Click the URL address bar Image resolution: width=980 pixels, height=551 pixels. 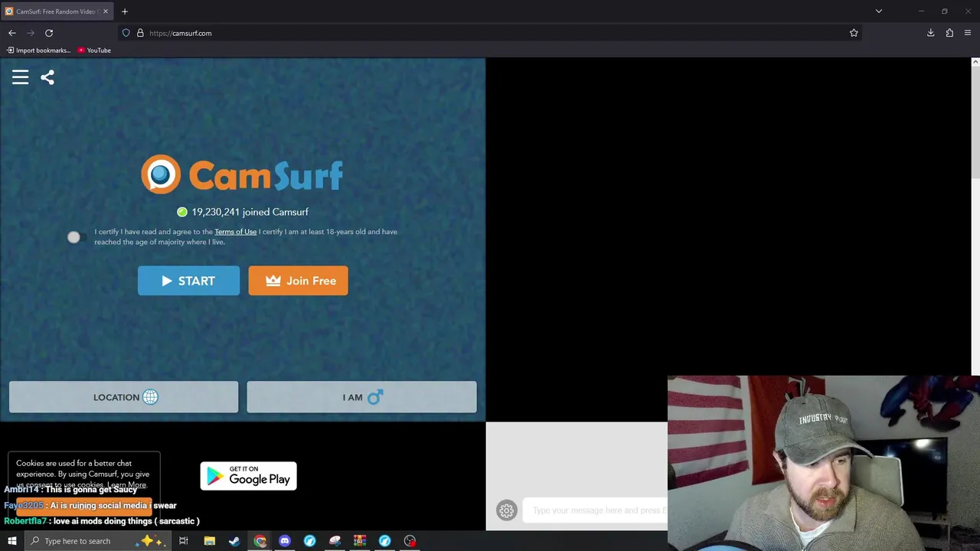tap(490, 33)
